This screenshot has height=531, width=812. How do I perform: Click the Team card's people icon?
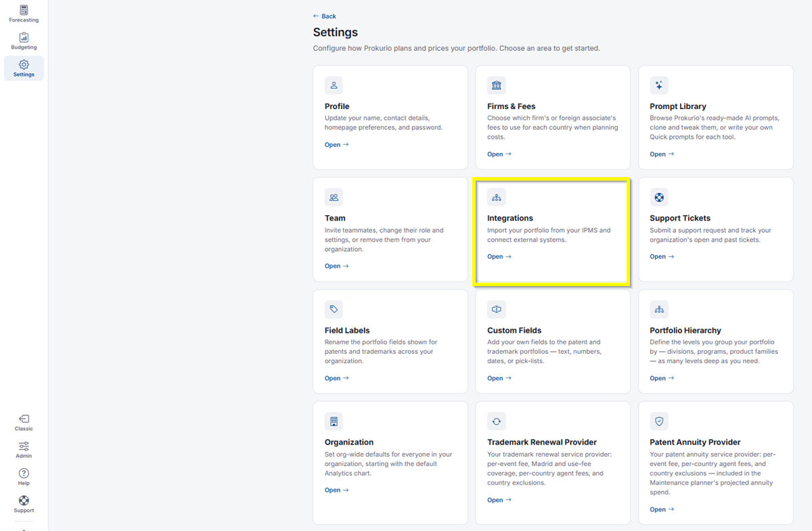(x=334, y=198)
